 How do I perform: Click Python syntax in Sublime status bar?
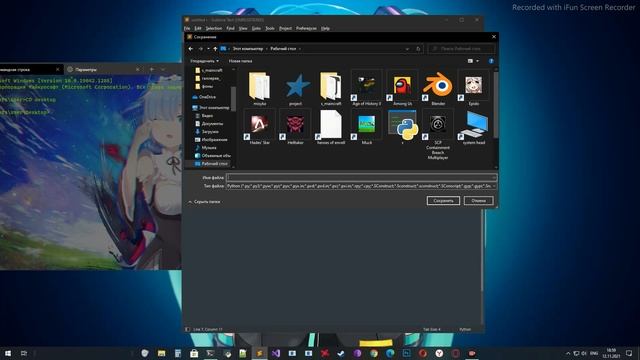pyautogui.click(x=465, y=329)
